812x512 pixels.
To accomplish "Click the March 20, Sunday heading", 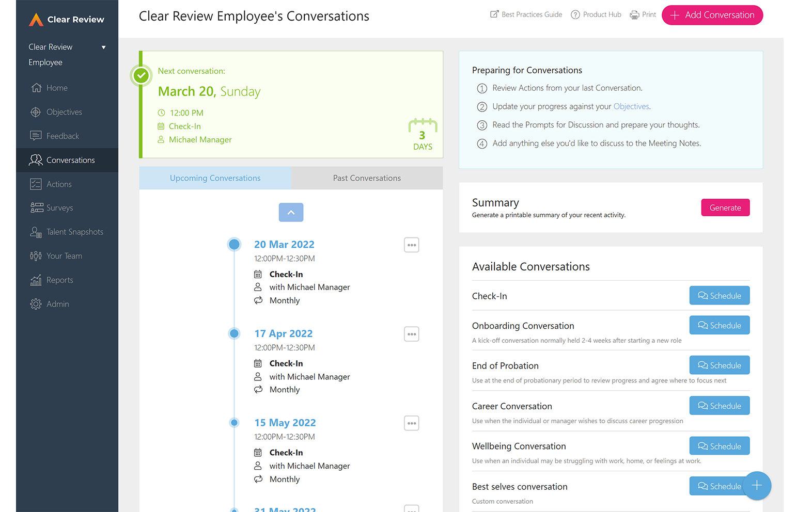I will coord(209,91).
